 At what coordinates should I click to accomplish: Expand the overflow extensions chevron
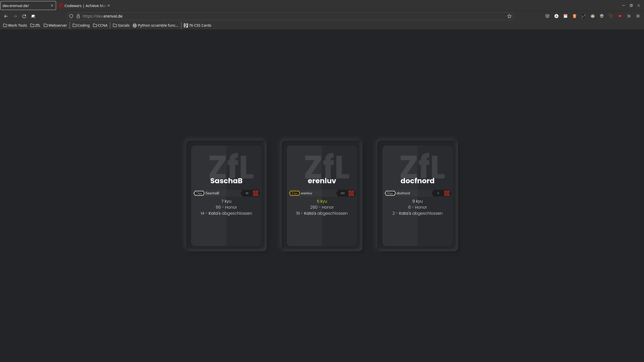point(629,16)
